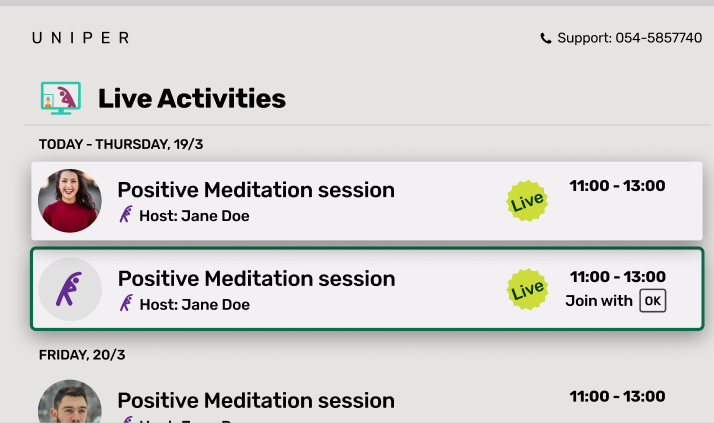Open the male host photo under Friday
This screenshot has height=424, width=714.
[70, 405]
